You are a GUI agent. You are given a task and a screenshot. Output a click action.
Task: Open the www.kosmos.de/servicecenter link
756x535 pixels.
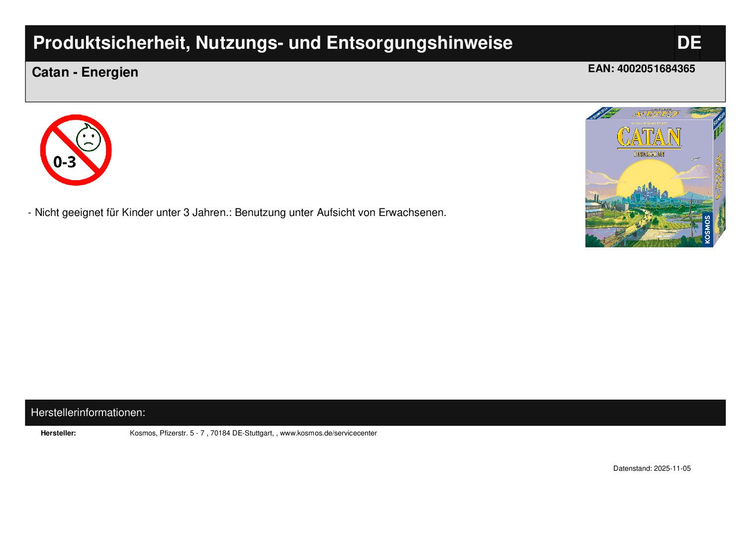click(x=328, y=433)
